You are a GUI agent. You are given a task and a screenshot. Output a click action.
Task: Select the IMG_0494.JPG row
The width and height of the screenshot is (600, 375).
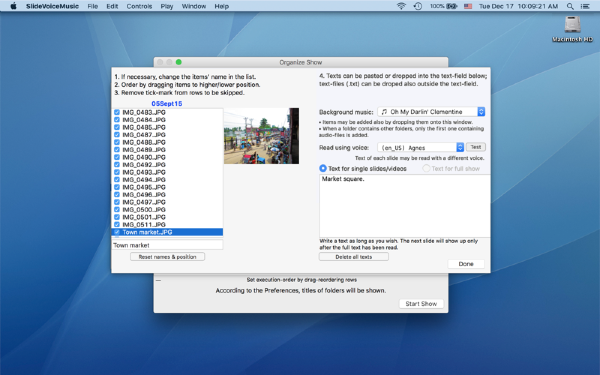tap(167, 179)
